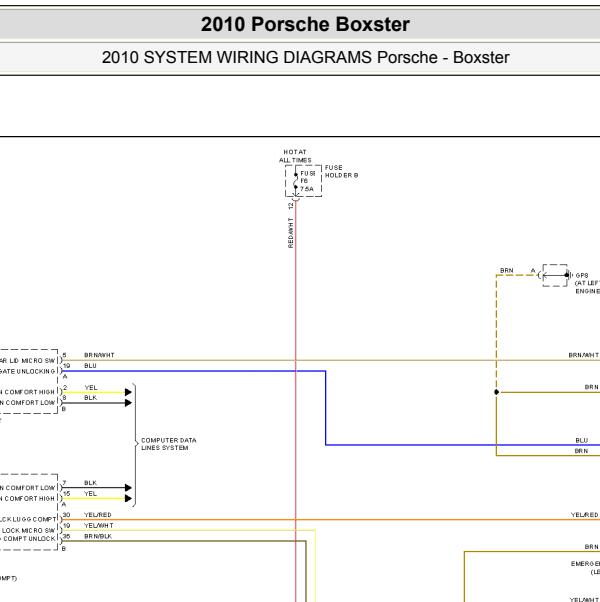Click the "GATE UNLOCKING" module label

coord(28,371)
